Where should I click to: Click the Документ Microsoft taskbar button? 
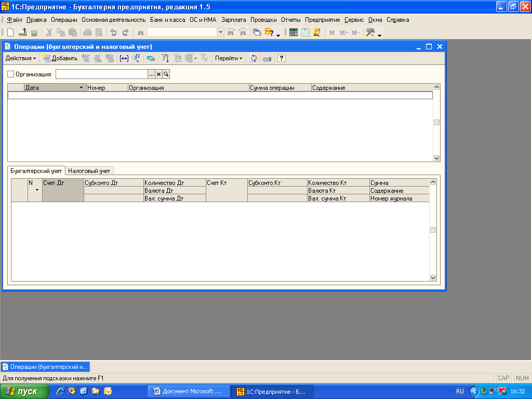pos(189,392)
